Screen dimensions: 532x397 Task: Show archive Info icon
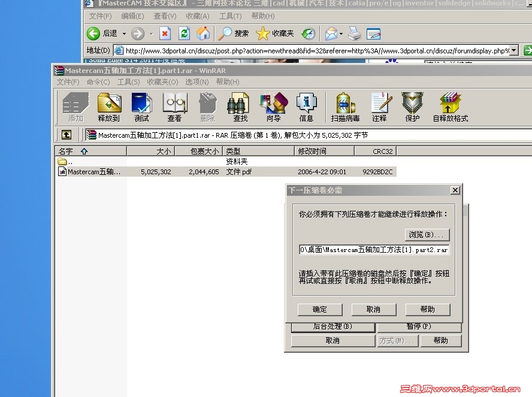click(x=306, y=107)
